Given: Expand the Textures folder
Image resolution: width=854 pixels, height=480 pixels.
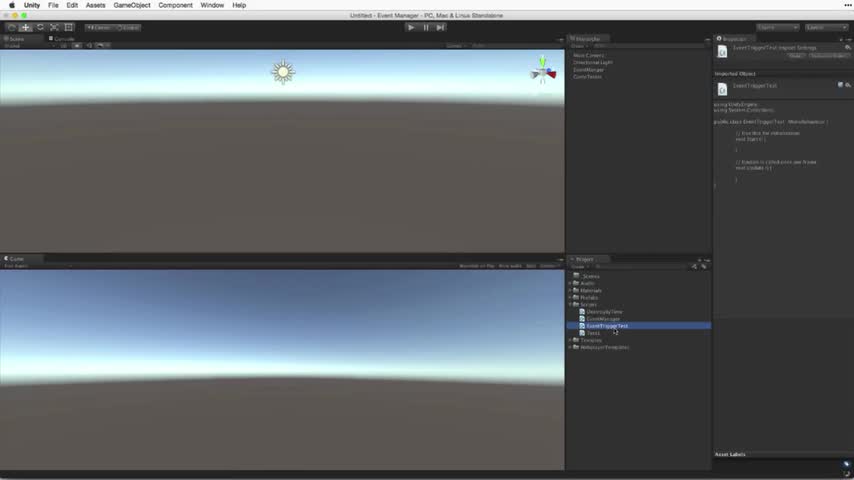Looking at the screenshot, I should (570, 340).
